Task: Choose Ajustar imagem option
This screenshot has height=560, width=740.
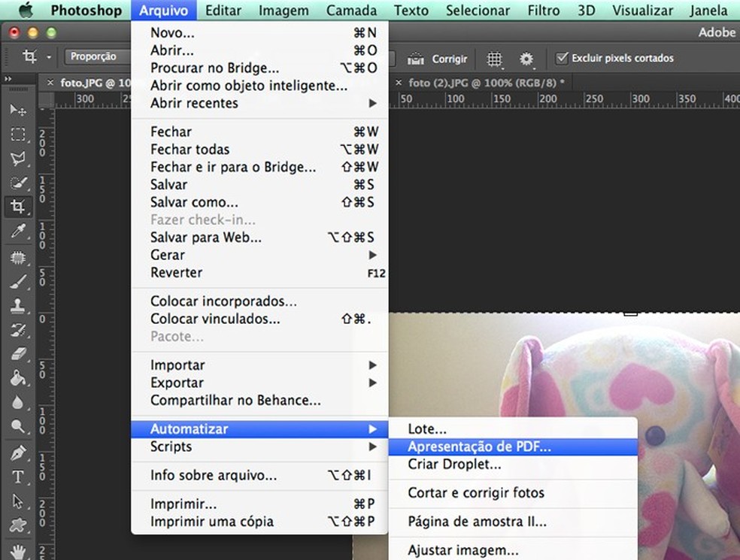Action: (x=513, y=550)
